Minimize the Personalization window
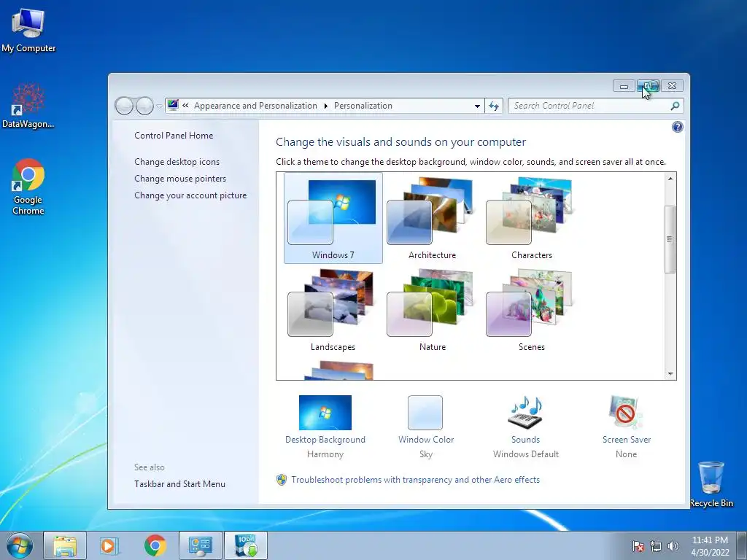The height and width of the screenshot is (560, 747). (x=624, y=86)
